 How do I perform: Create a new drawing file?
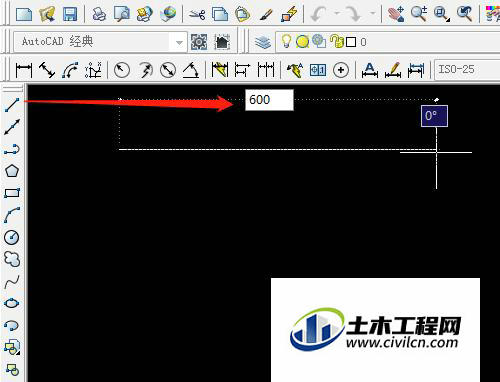point(24,14)
